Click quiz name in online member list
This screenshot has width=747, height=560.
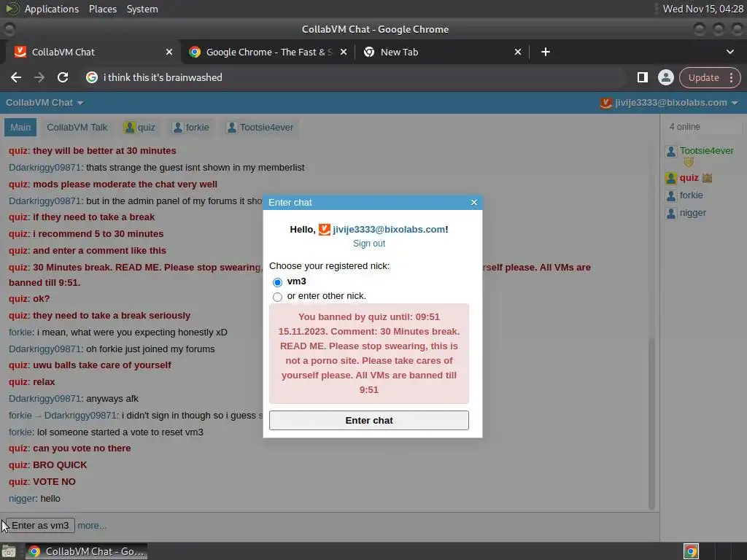pos(689,178)
